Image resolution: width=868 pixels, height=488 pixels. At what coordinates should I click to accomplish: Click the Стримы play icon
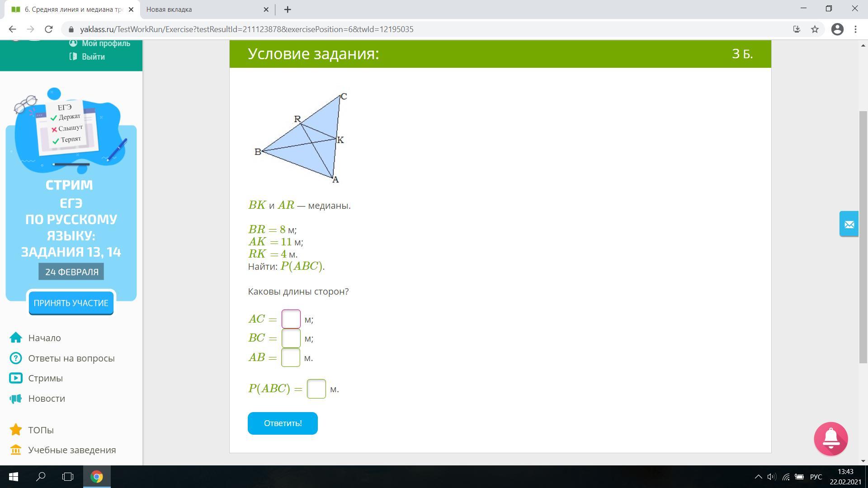point(16,378)
